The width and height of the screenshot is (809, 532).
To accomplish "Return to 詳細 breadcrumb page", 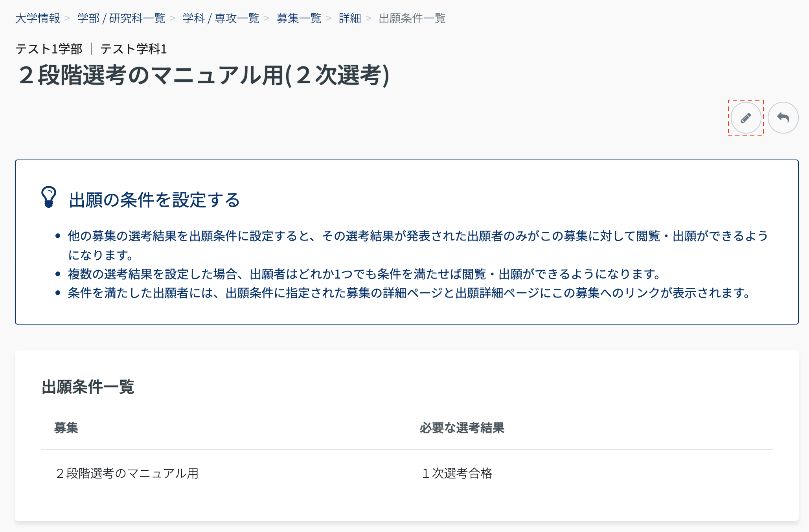I will click(350, 18).
